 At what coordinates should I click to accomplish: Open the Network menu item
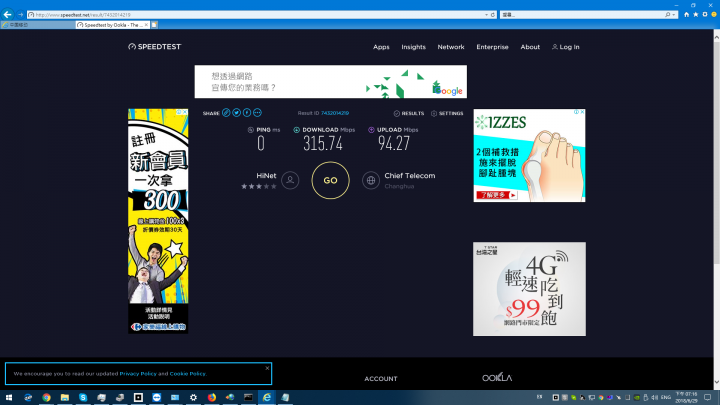[451, 47]
